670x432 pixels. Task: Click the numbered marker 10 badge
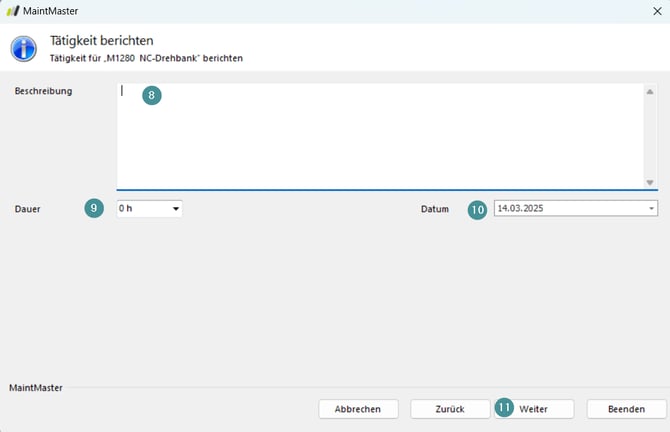[477, 209]
